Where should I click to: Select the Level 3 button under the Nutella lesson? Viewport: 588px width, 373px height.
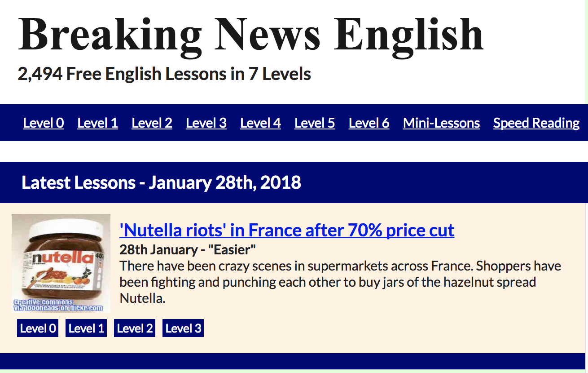pos(183,329)
